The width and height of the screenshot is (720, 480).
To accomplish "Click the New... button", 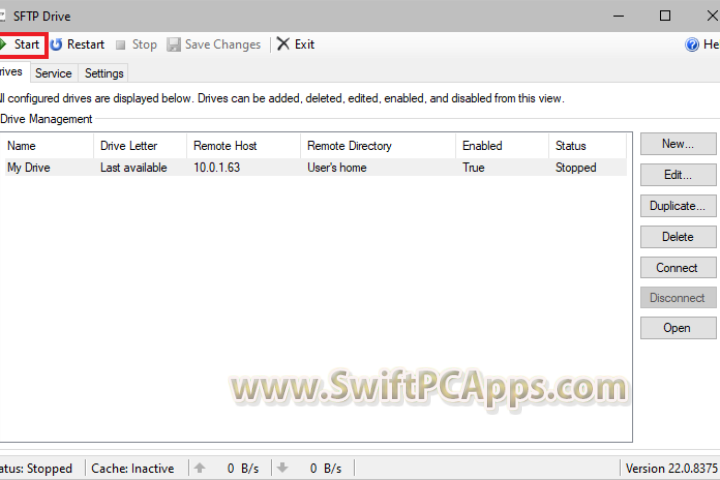I will pyautogui.click(x=678, y=144).
